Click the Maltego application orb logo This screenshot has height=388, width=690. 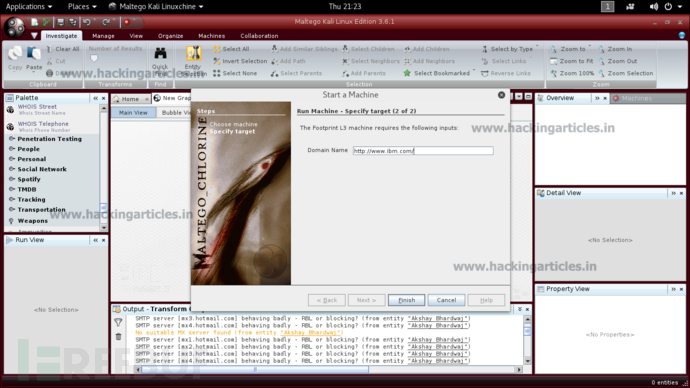pyautogui.click(x=15, y=27)
